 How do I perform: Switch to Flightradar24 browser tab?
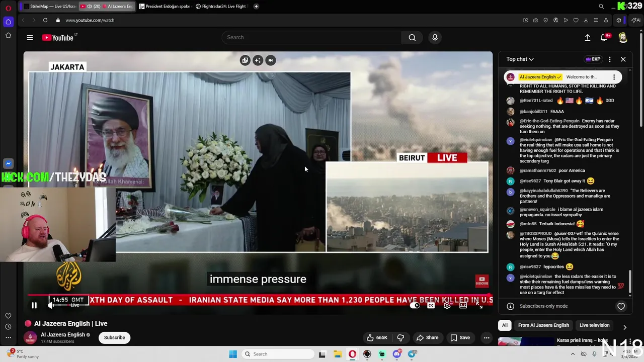(x=221, y=6)
